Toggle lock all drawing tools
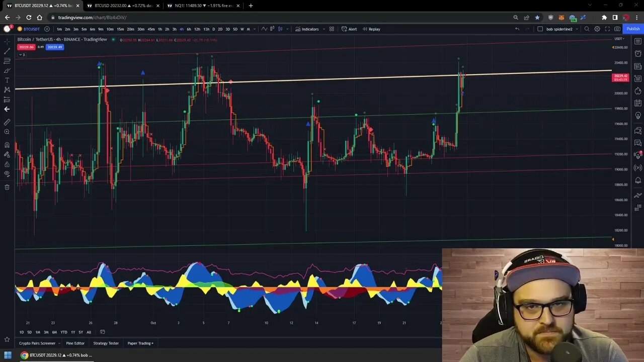Screen dimensions: 644x362 [x=7, y=164]
